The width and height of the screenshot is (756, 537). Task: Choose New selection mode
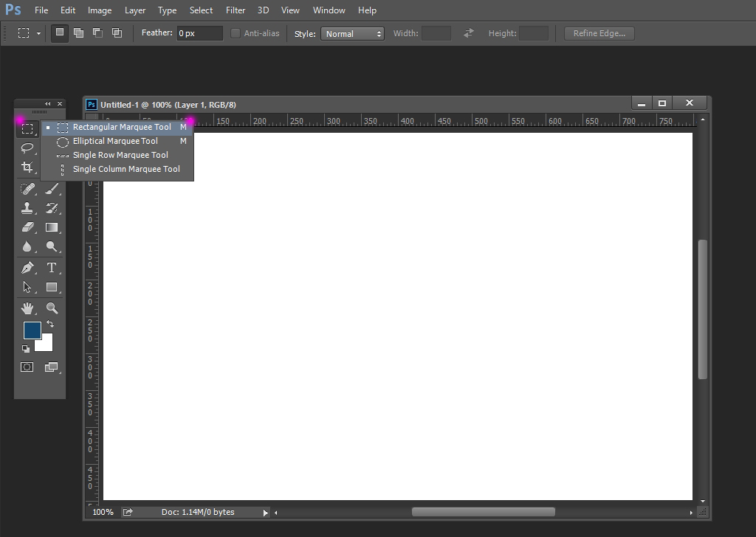click(x=60, y=32)
